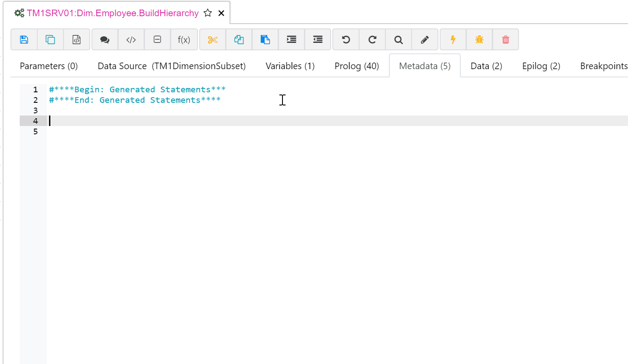Click the Copy icon in toolbar
628x364 pixels.
239,40
